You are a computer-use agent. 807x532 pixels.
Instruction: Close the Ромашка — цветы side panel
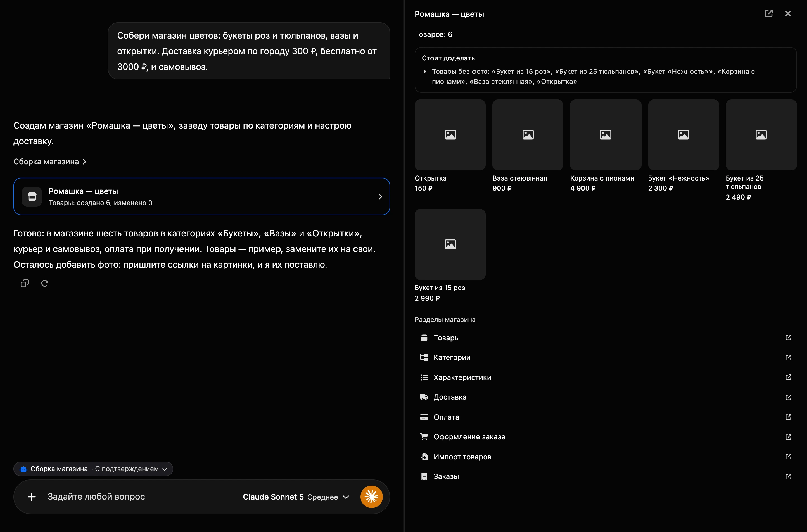coord(788,14)
